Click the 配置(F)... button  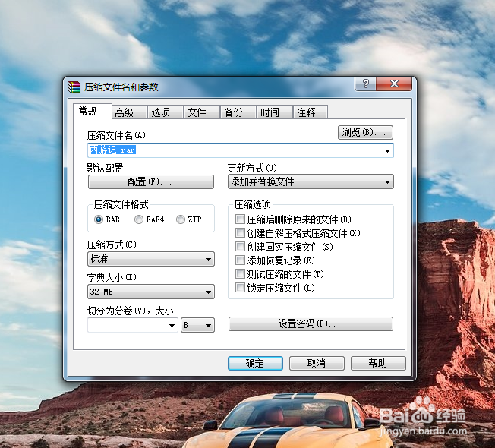coord(151,181)
